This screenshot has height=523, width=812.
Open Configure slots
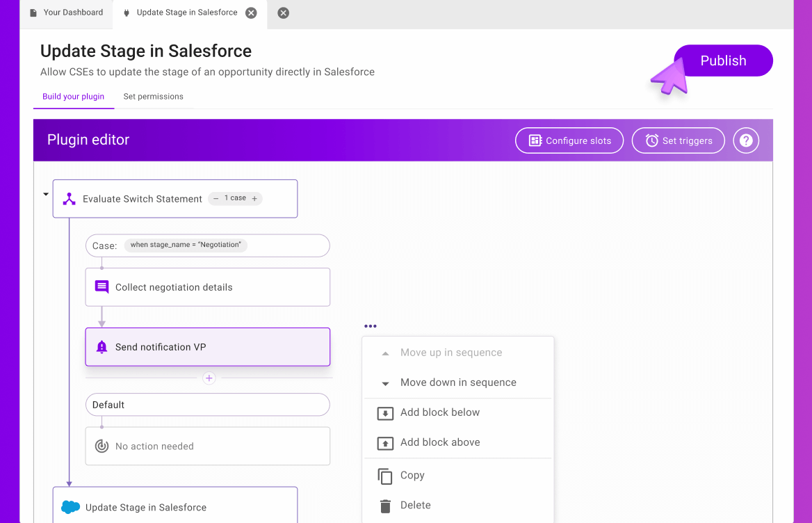pyautogui.click(x=569, y=140)
